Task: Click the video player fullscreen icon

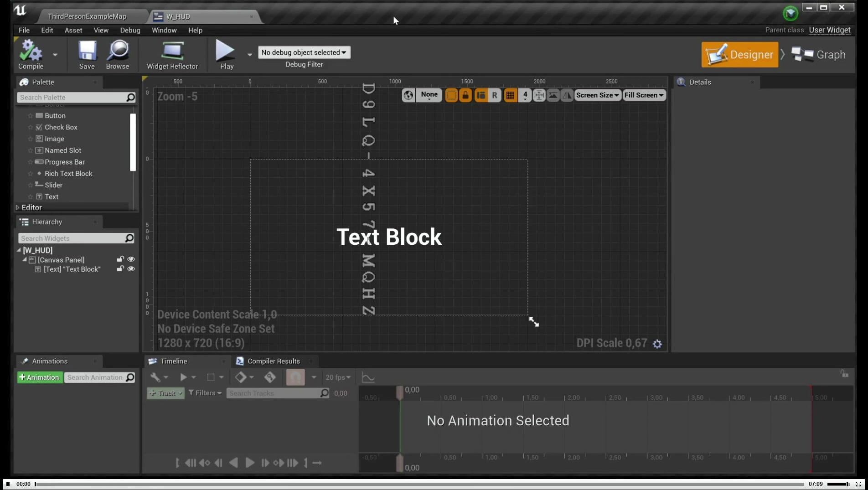Action: pos(858,484)
